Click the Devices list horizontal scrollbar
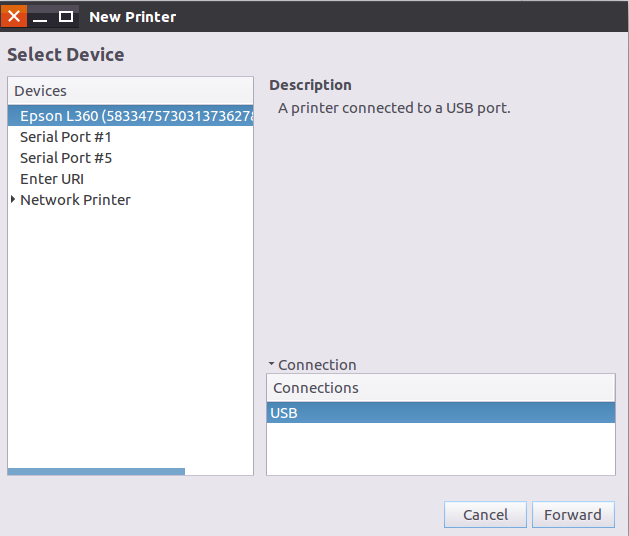Viewport: 629px width, 536px height. pyautogui.click(x=96, y=471)
